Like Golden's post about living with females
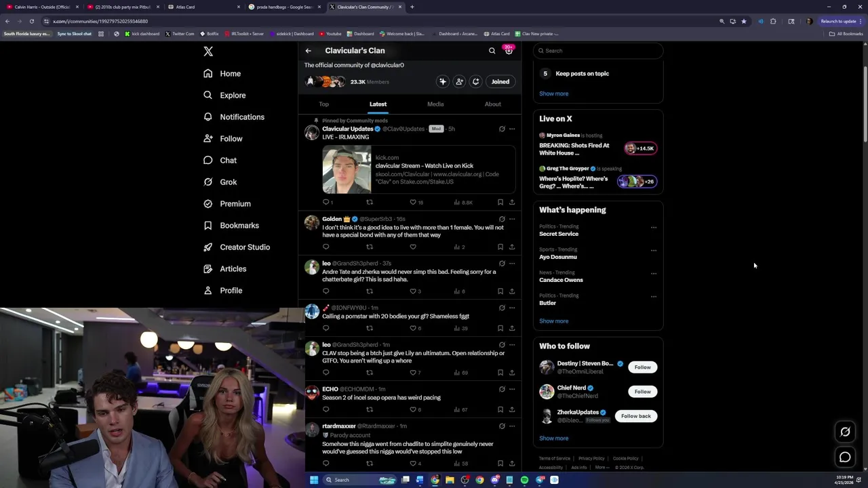Viewport: 868px width, 488px height. (x=413, y=247)
